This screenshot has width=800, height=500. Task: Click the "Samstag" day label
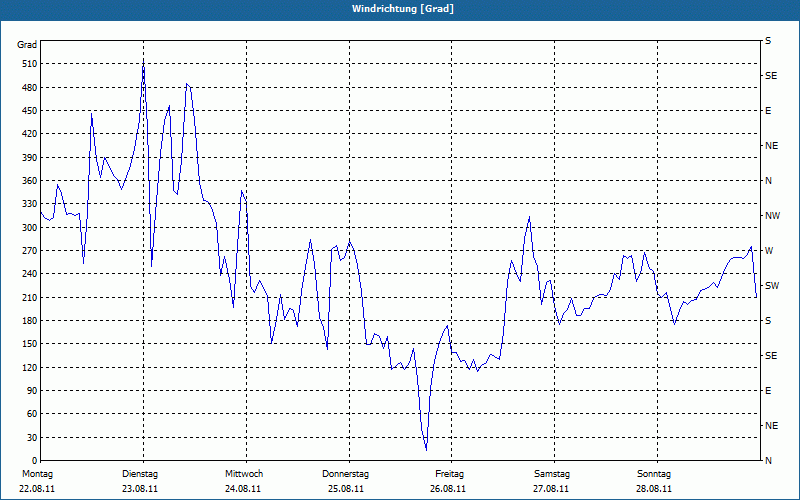click(x=552, y=474)
